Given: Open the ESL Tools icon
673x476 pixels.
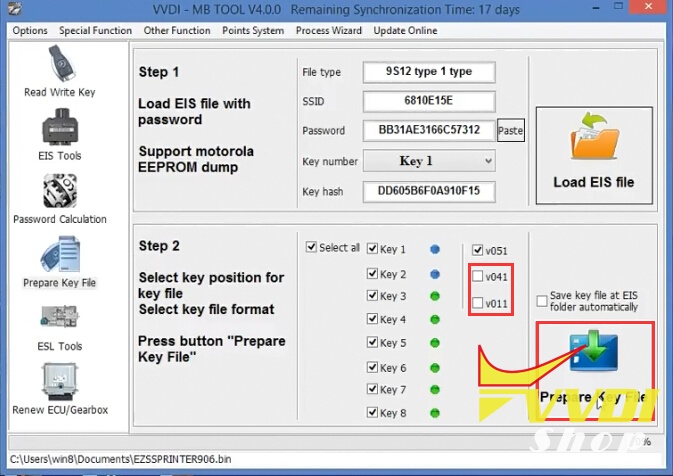Looking at the screenshot, I should coord(60,316).
